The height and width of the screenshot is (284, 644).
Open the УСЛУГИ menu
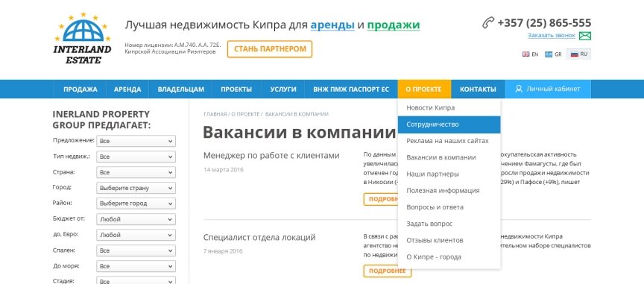tap(283, 89)
